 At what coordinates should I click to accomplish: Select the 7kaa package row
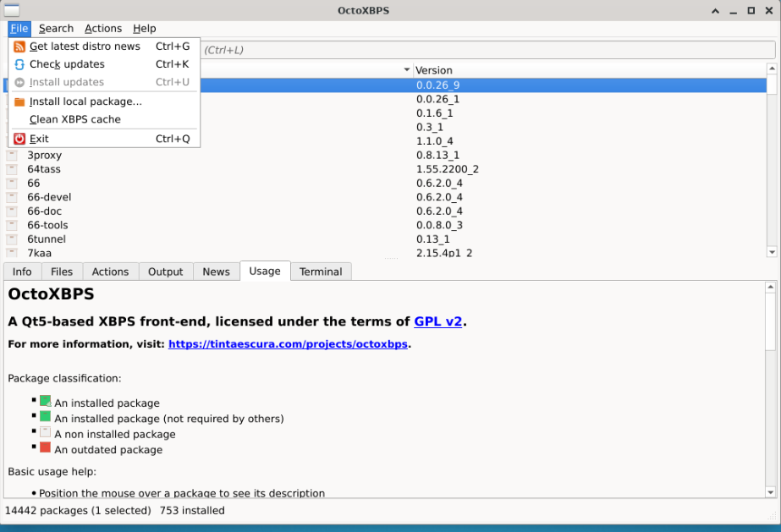click(x=385, y=252)
